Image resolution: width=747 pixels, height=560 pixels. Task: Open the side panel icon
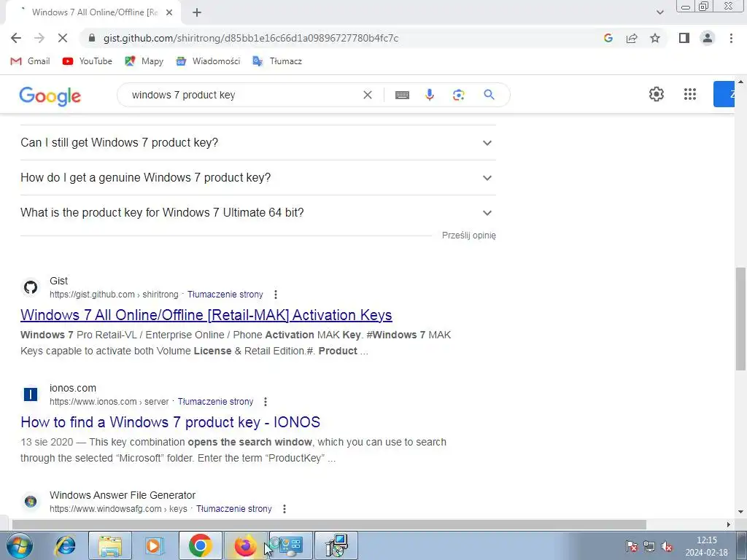(x=684, y=38)
